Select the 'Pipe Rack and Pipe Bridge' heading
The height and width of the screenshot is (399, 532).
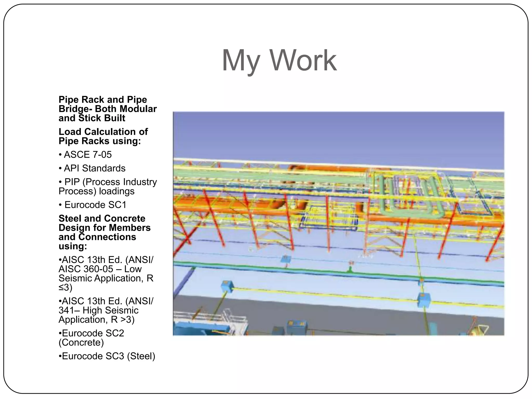tap(108, 109)
